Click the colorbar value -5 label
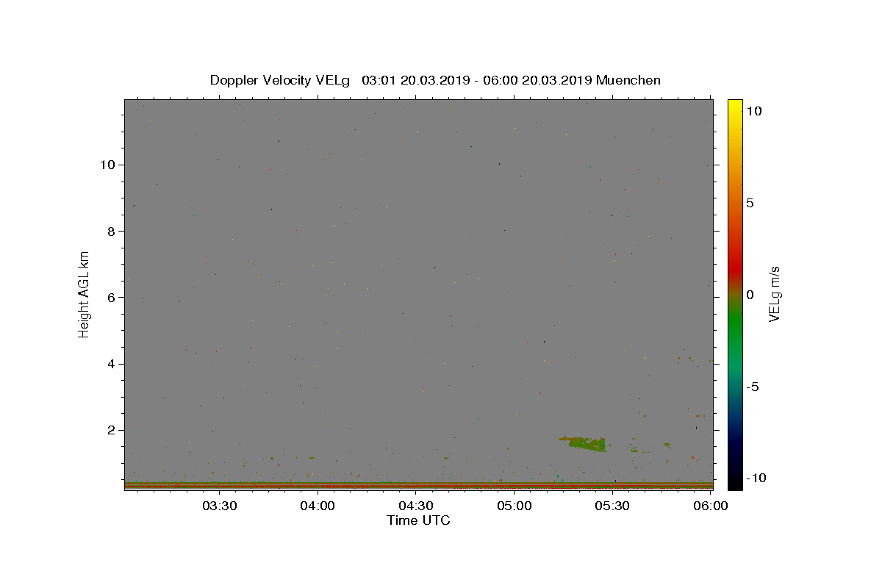Image resolution: width=882 pixels, height=588 pixels. [x=753, y=387]
